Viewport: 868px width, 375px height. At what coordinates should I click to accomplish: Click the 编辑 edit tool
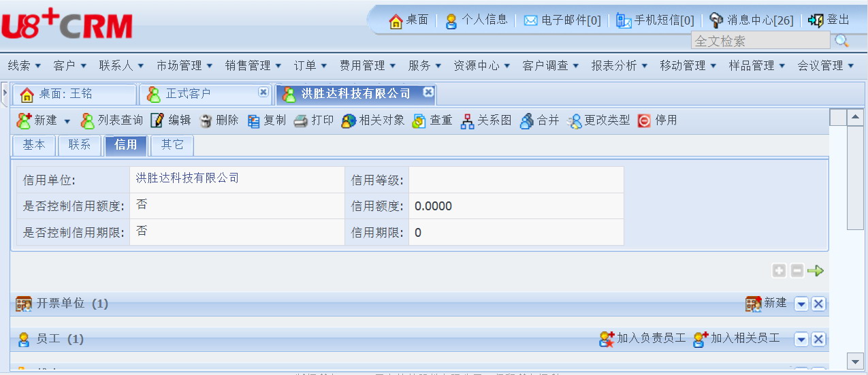click(171, 120)
